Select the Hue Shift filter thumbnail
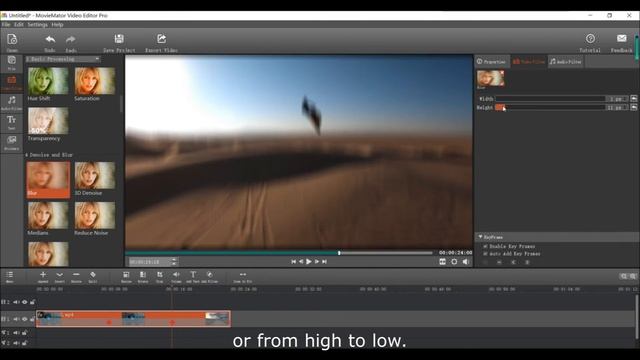This screenshot has height=360, width=640. [48, 81]
